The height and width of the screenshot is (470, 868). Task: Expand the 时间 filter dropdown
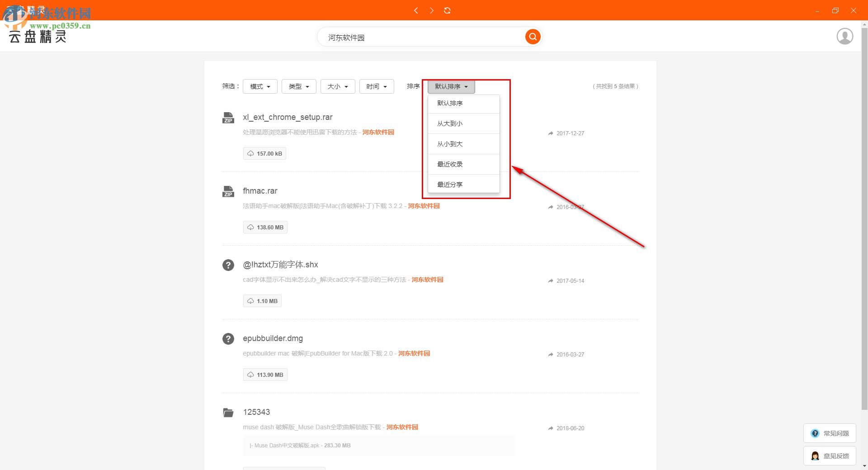click(x=376, y=86)
